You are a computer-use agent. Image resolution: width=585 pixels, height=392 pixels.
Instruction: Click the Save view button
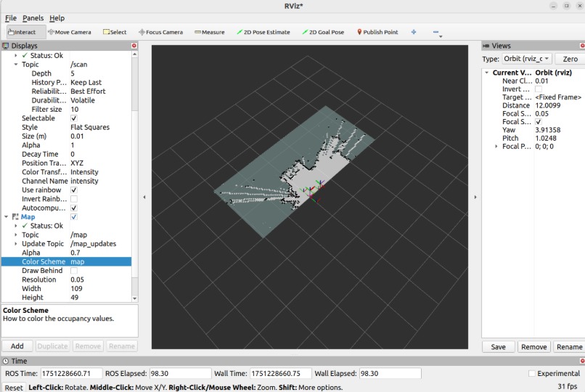click(x=498, y=347)
